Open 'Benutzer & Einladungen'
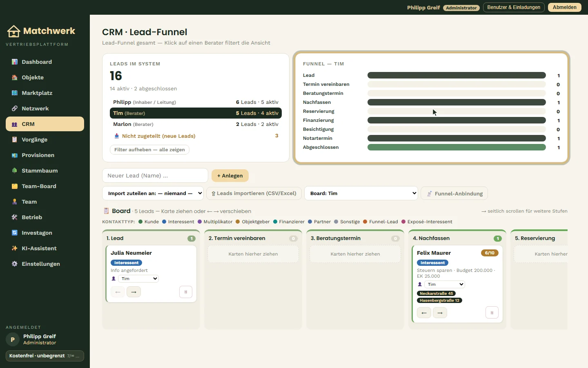 click(x=514, y=7)
